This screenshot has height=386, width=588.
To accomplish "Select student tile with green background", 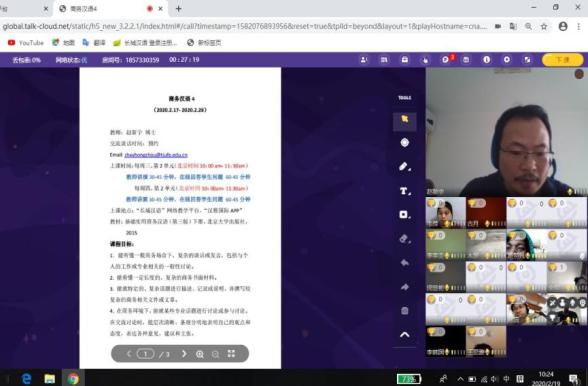I will tap(446, 245).
